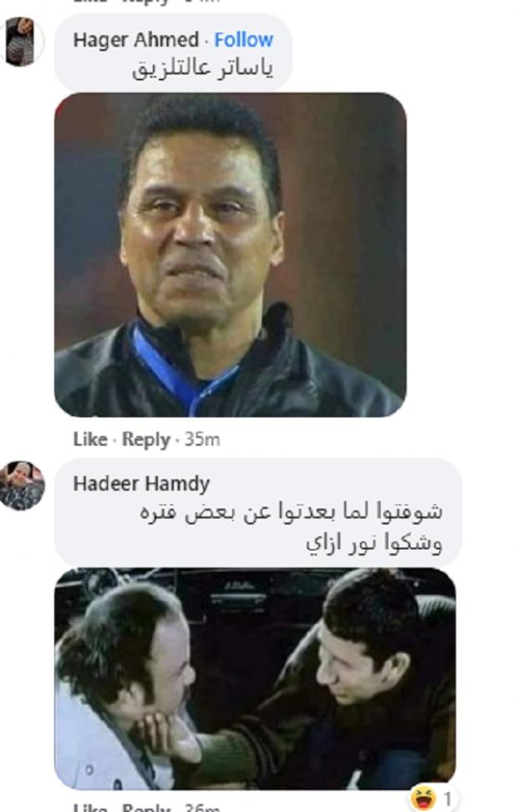The width and height of the screenshot is (518, 812).
Task: Open Hadeer Hamdy's profile picture
Action: tap(22, 486)
